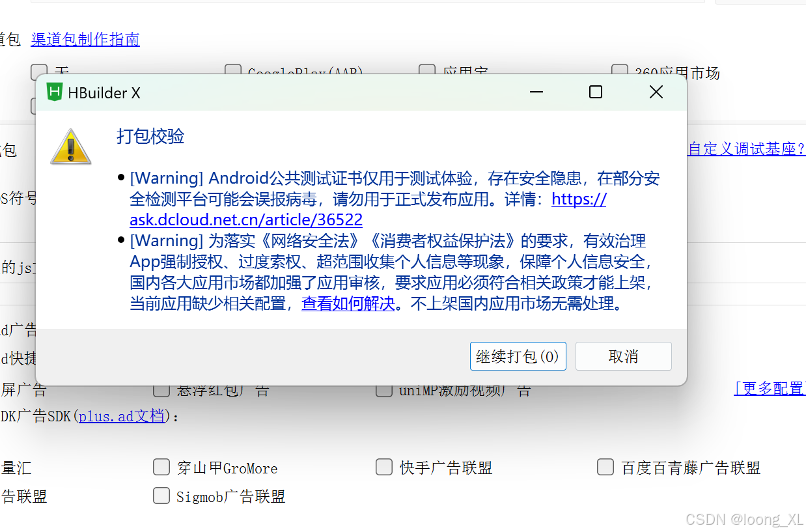Click the yellow warning triangle icon
The width and height of the screenshot is (806, 532).
click(70, 147)
